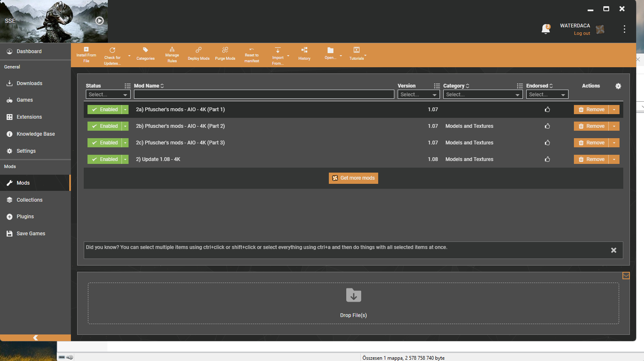This screenshot has width=644, height=361.
Task: Expand status dropdown for Part 1 mod
Action: [125, 110]
